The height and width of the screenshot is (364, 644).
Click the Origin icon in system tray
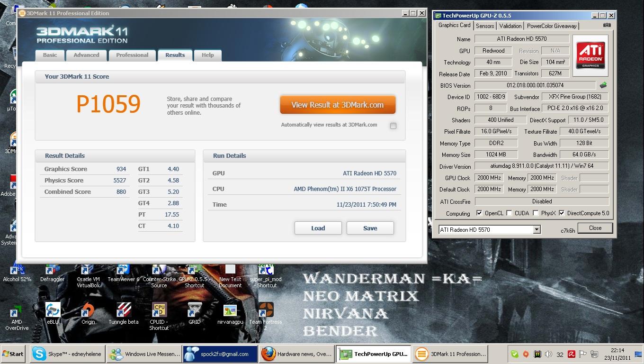pyautogui.click(x=526, y=354)
